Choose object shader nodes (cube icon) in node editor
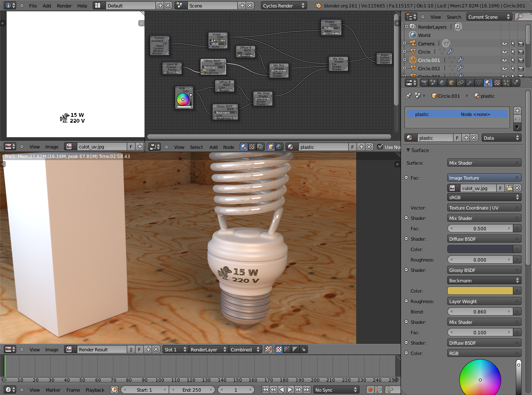 pyautogui.click(x=271, y=147)
